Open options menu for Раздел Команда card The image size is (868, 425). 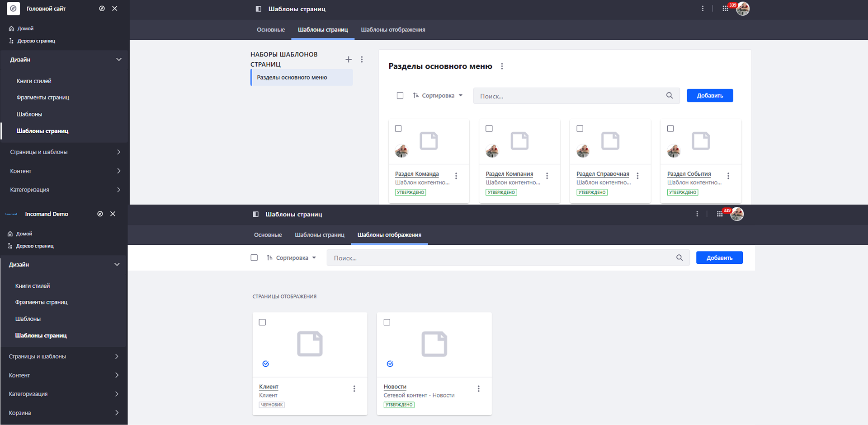pos(456,176)
